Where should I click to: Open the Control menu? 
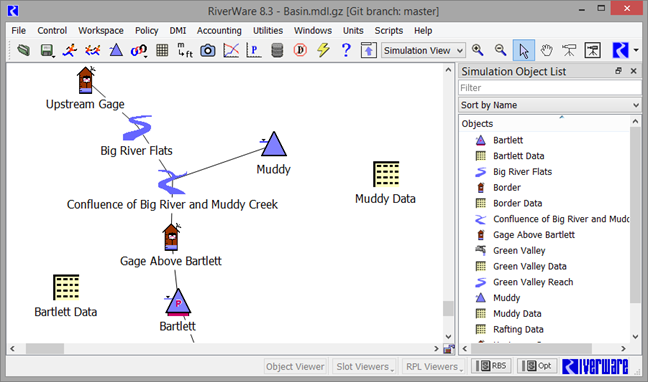click(x=52, y=31)
